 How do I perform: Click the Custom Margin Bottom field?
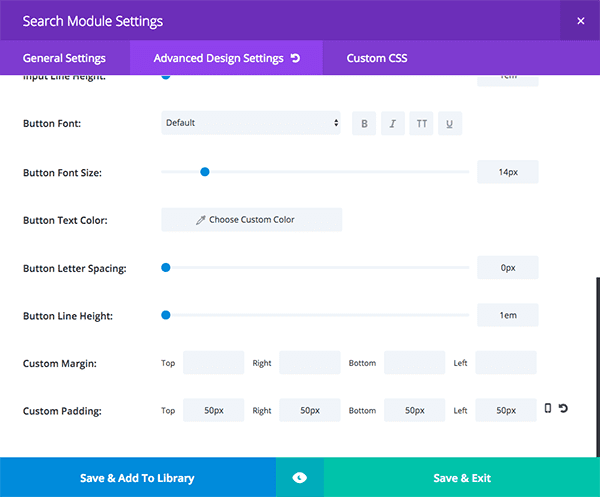click(x=414, y=362)
